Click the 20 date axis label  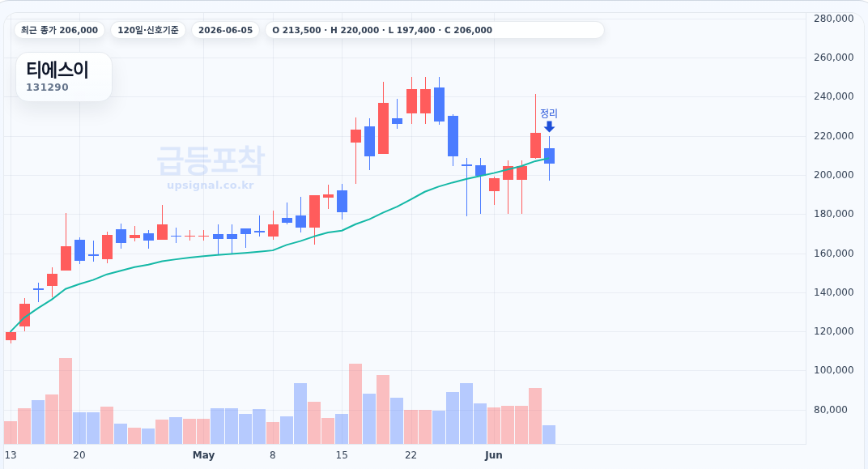(79, 455)
